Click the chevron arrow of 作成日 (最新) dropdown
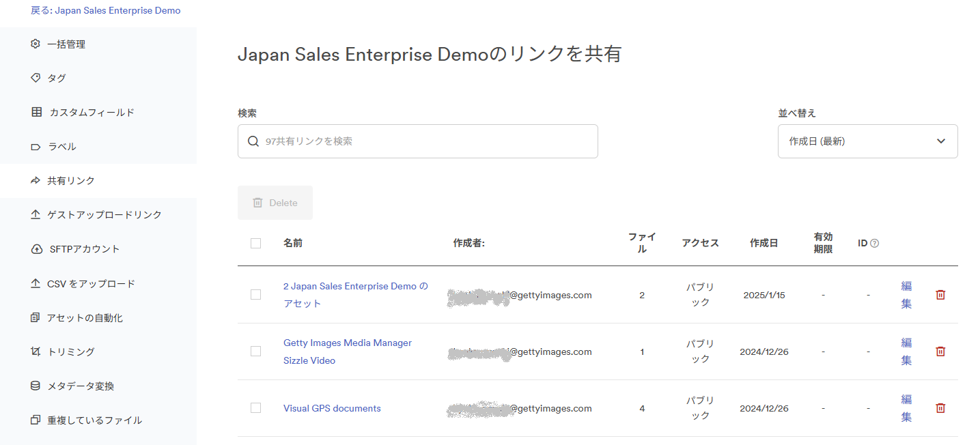This screenshot has width=980, height=445. click(941, 141)
